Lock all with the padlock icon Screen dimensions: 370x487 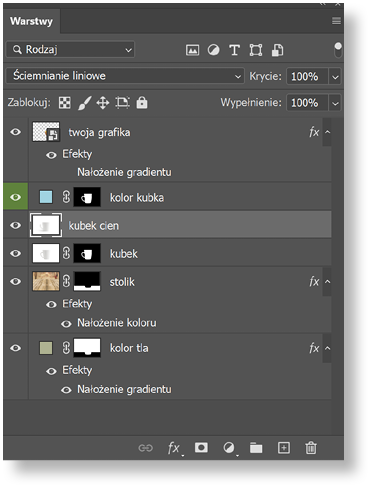[142, 102]
